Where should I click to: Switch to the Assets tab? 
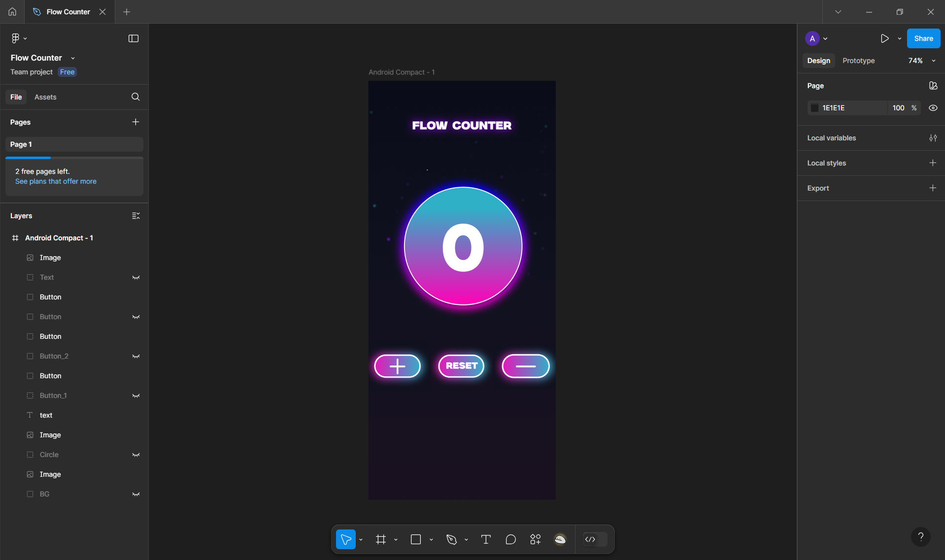point(45,97)
